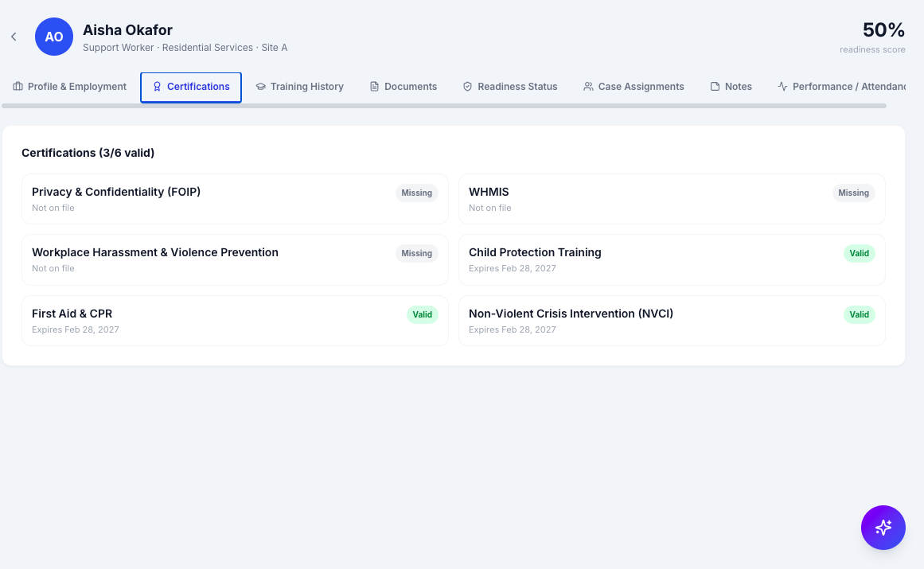
Task: Open the Profile & Employment tab
Action: tap(69, 87)
